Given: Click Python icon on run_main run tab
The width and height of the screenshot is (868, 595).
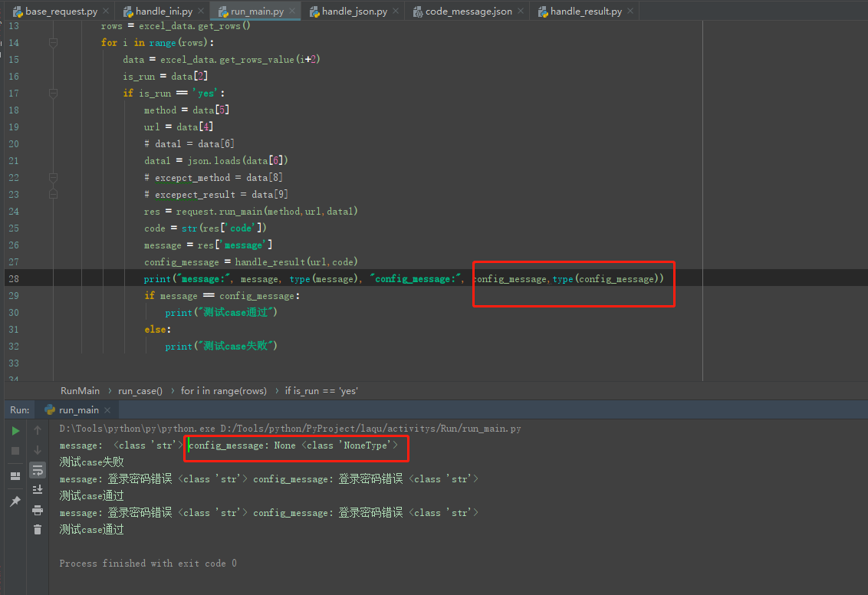Looking at the screenshot, I should [50, 409].
